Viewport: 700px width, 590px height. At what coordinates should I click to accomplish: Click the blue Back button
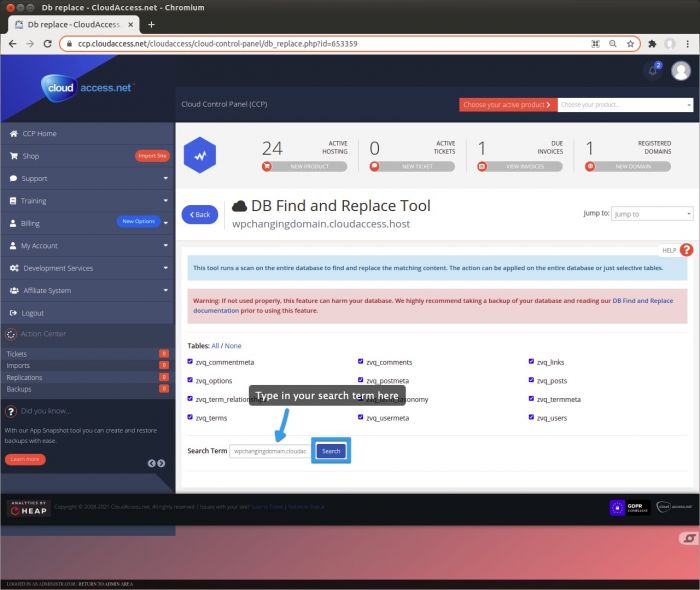pyautogui.click(x=200, y=215)
